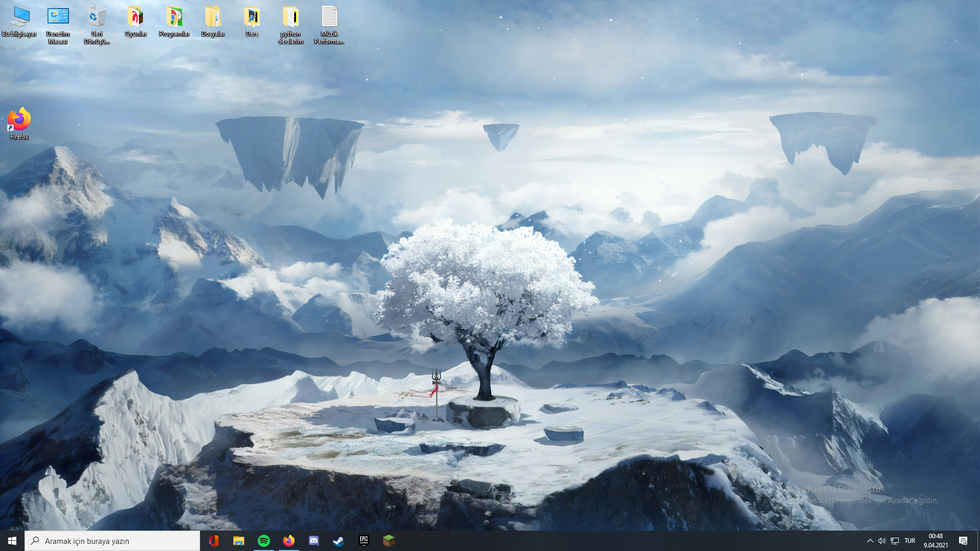Image resolution: width=980 pixels, height=551 pixels.
Task: Click the Windows Start button
Action: [x=12, y=541]
